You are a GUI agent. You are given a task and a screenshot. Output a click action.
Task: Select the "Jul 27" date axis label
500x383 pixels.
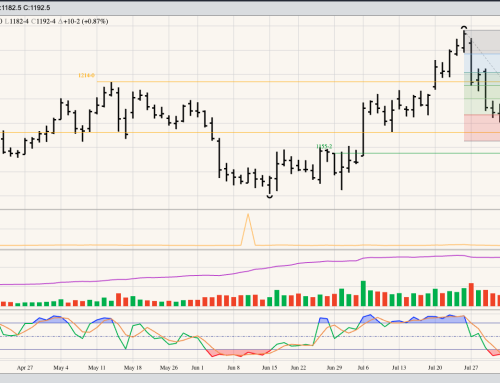[471, 368]
